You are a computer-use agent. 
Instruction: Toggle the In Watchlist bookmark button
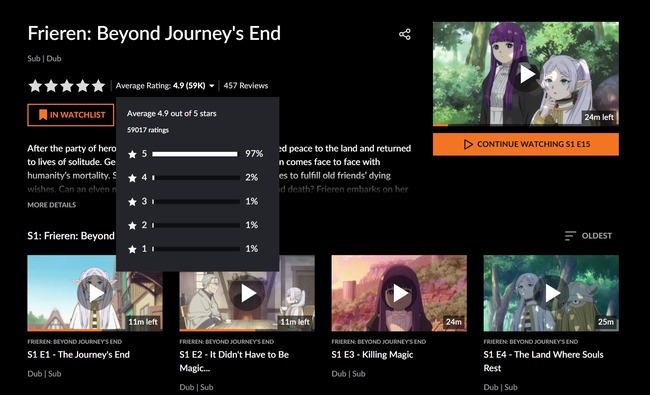coord(71,115)
